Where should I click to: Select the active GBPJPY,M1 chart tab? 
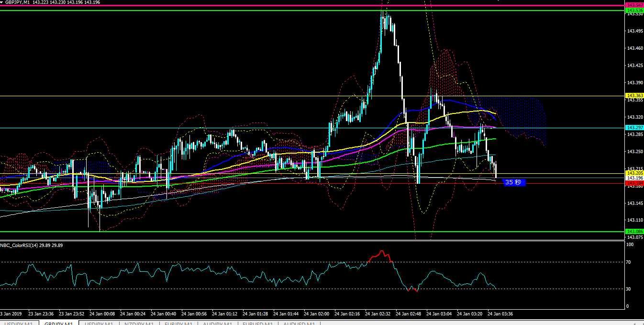(x=59, y=323)
